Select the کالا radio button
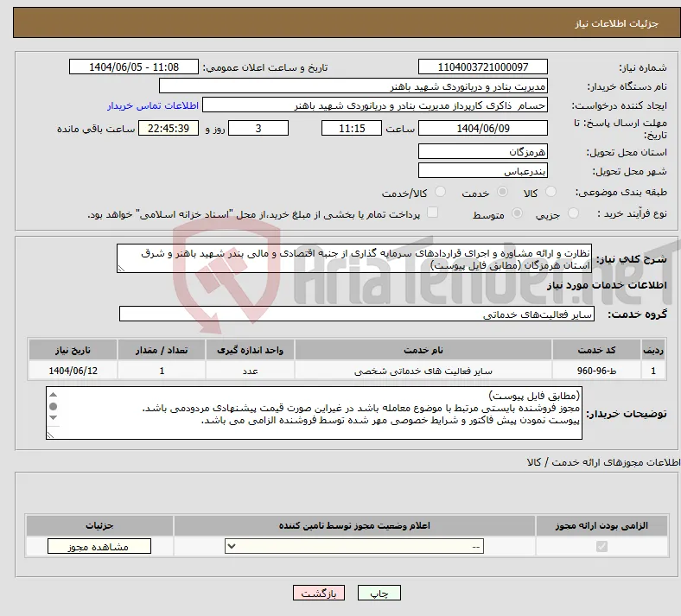The image size is (681, 616). pos(551,192)
